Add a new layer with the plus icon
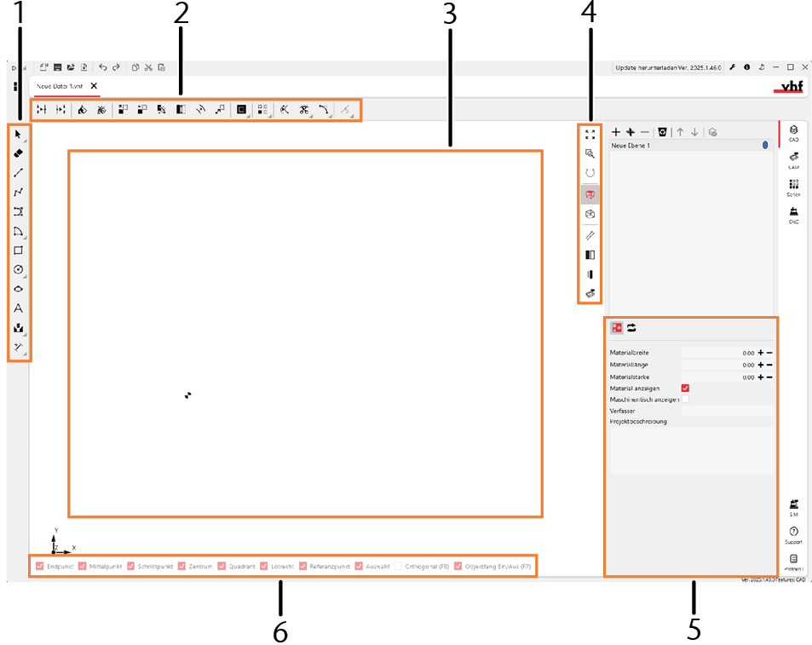 [x=616, y=133]
